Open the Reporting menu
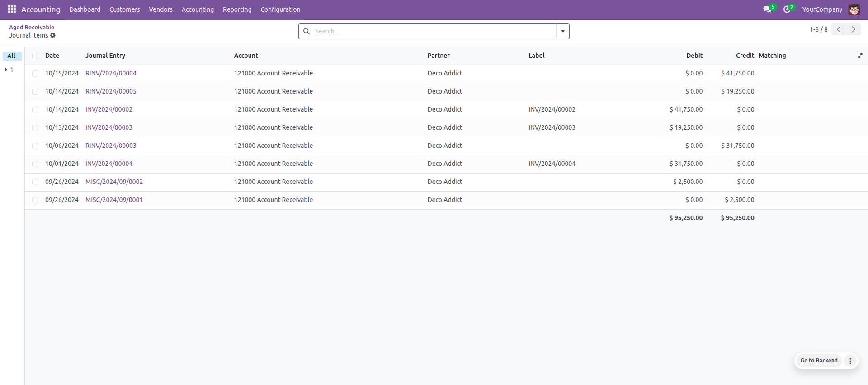868x385 pixels. click(x=237, y=9)
